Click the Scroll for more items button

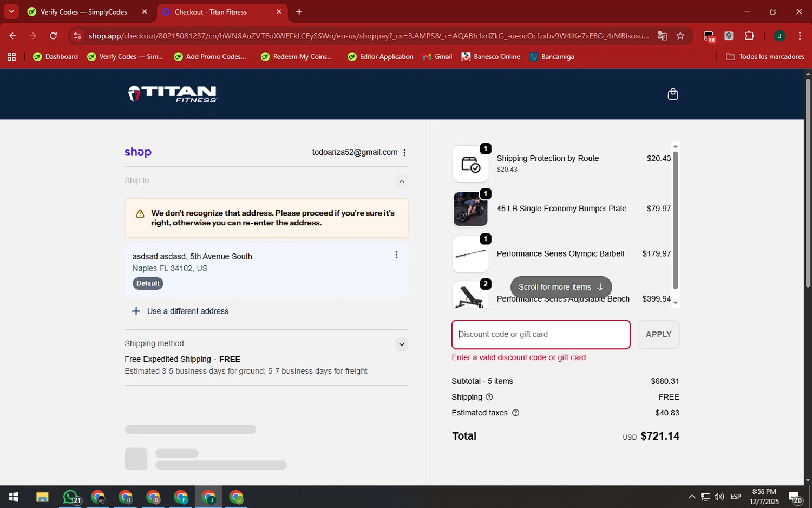point(561,287)
